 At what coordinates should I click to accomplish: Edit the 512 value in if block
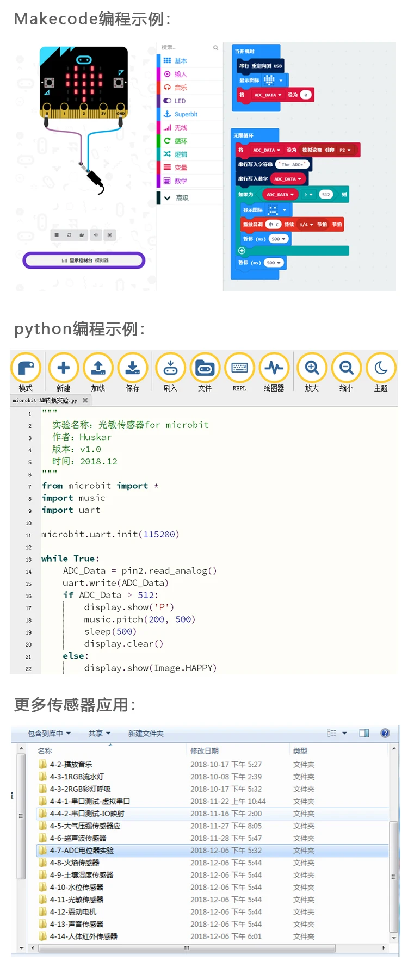point(325,195)
